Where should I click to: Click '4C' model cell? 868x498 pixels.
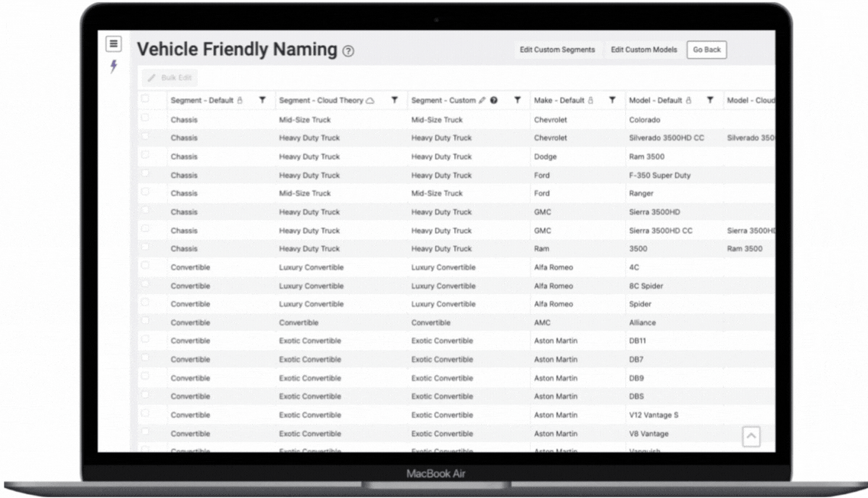[634, 267]
